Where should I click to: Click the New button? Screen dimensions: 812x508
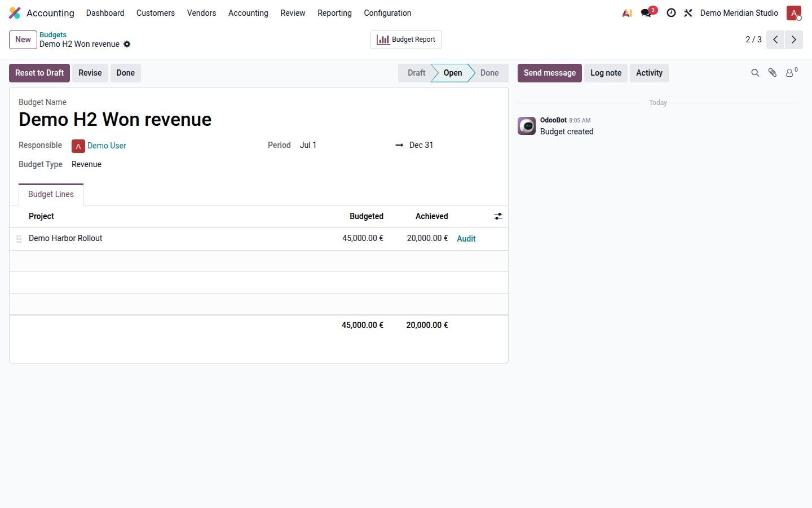pyautogui.click(x=23, y=40)
